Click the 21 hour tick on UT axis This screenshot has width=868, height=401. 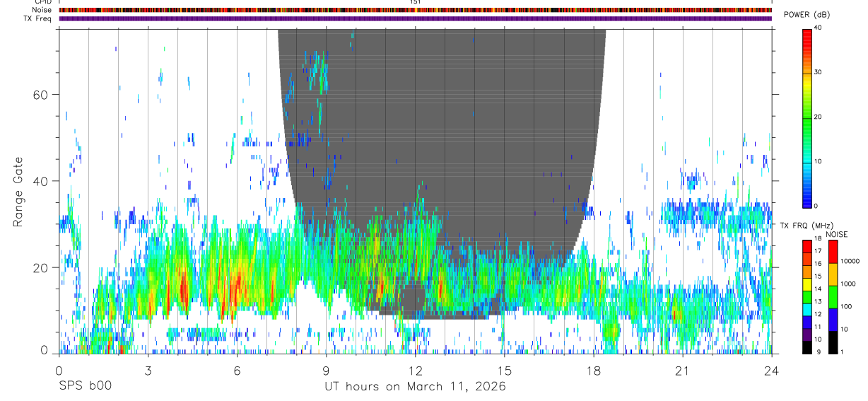[683, 370]
